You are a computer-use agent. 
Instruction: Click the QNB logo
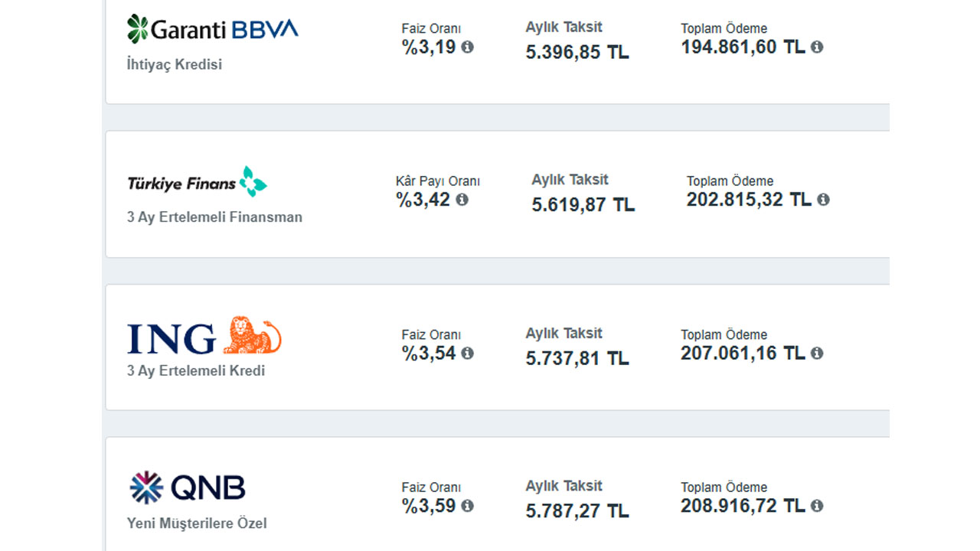click(187, 488)
